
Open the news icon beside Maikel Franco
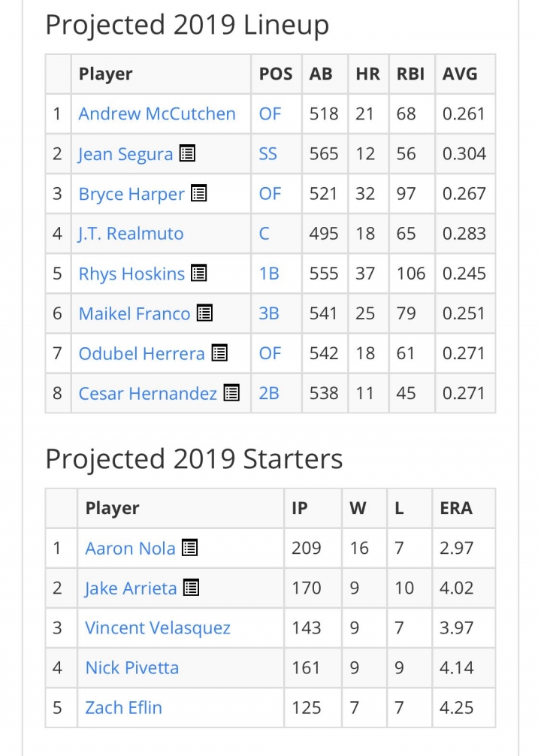pos(204,313)
